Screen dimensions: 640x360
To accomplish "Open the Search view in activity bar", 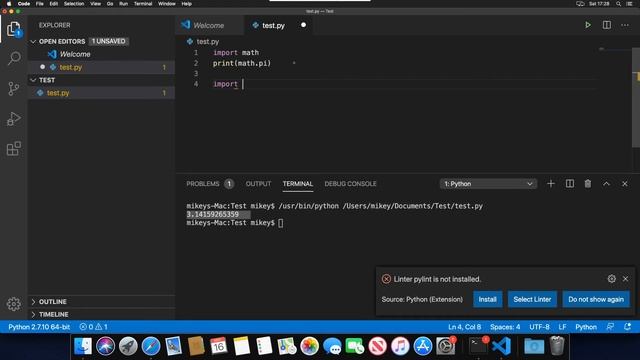I will point(13,58).
